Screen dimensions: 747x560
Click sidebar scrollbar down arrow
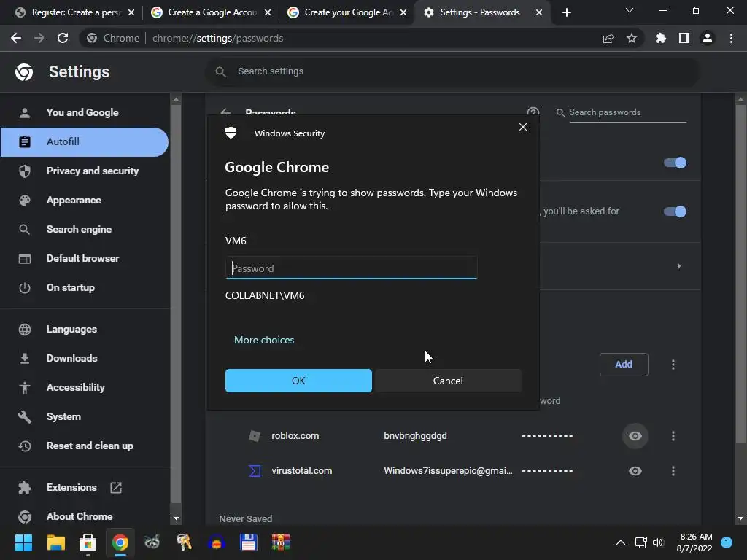(x=176, y=518)
